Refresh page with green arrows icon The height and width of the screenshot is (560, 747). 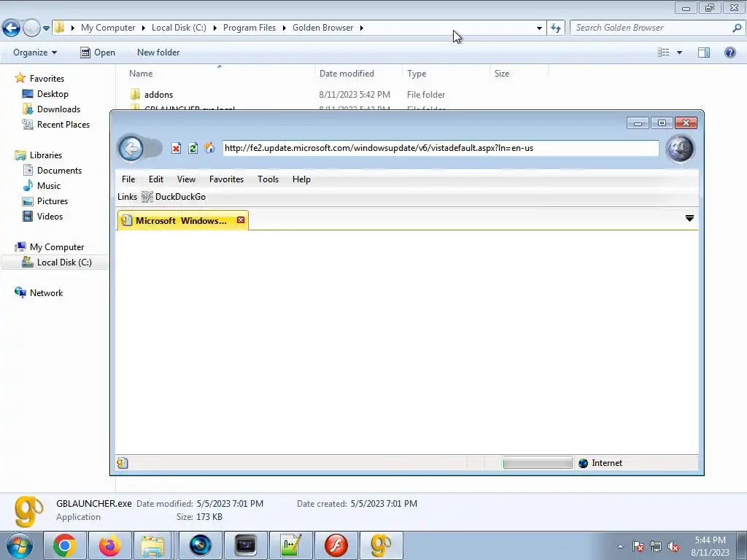point(193,148)
